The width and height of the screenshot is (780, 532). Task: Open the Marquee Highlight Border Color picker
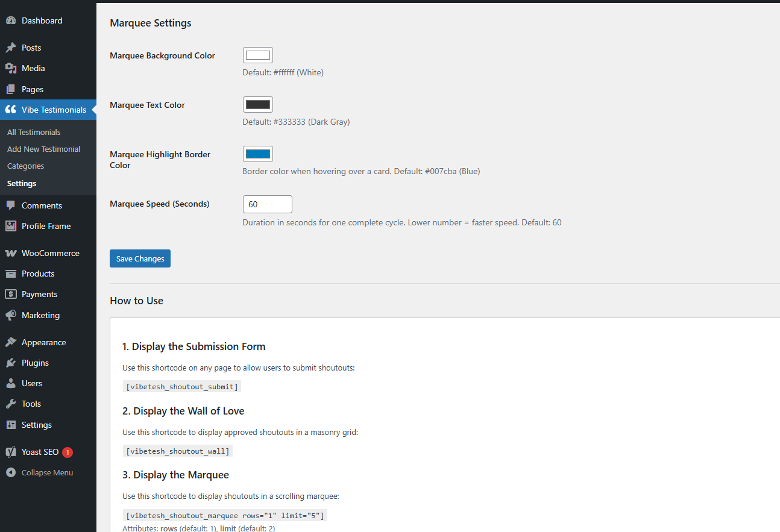tap(257, 154)
